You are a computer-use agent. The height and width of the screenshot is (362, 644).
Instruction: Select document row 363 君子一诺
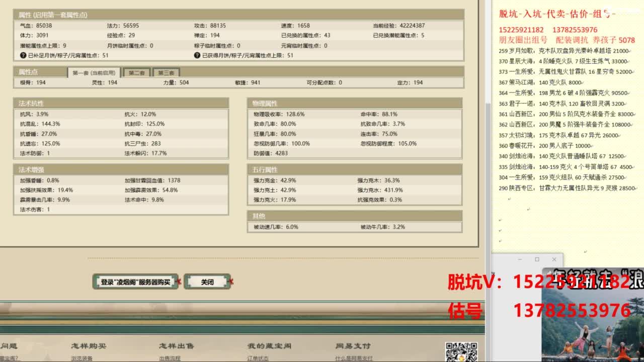tap(563, 104)
